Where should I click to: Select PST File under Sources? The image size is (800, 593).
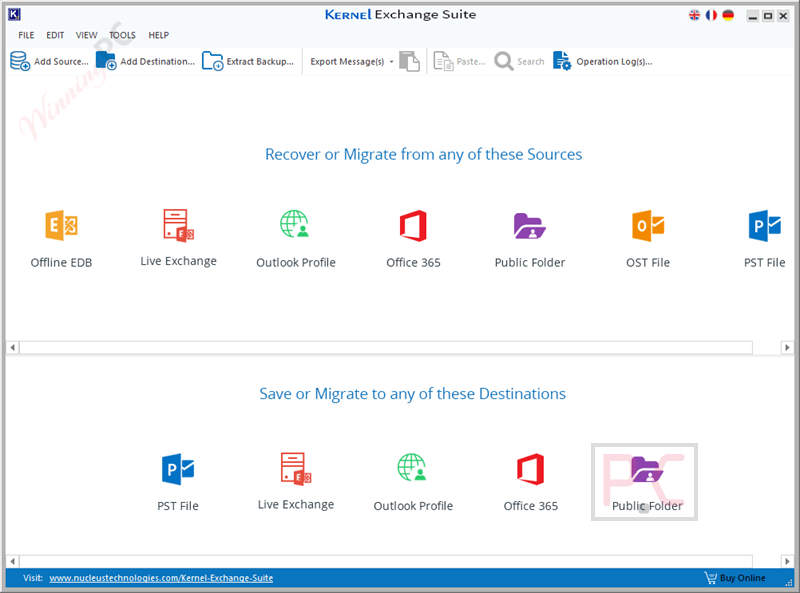[x=764, y=239]
